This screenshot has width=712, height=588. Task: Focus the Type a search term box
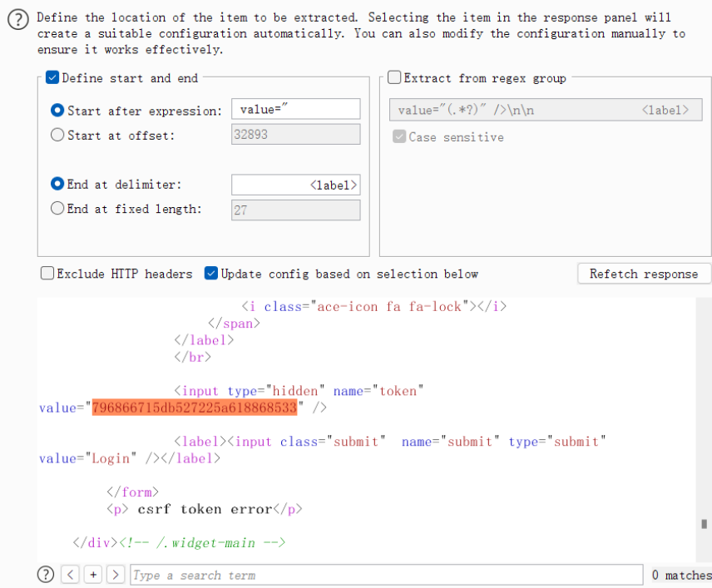(x=387, y=575)
